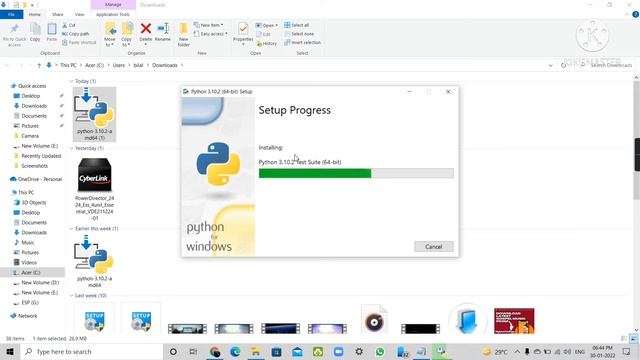Click the Up one level arrow
This screenshot has height=360, width=640.
39,65
